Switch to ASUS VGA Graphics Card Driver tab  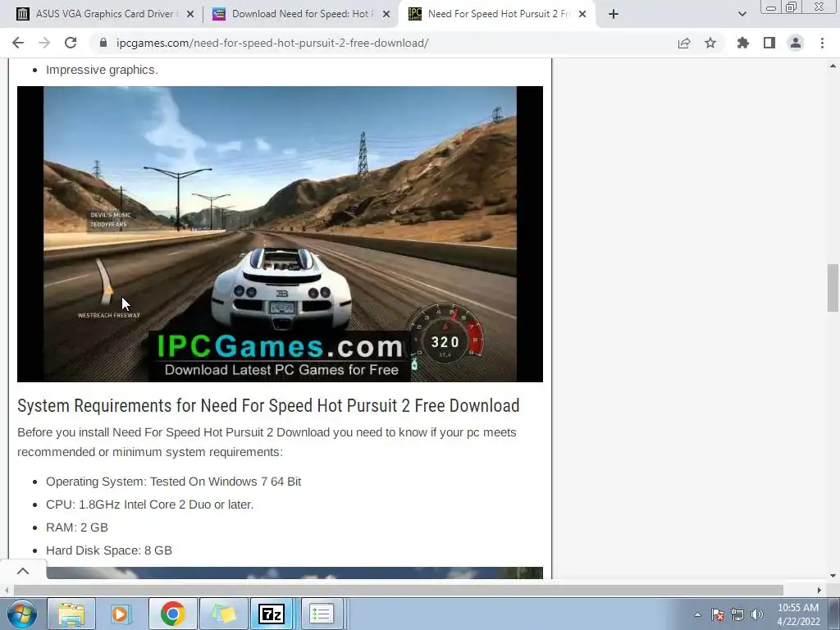(x=104, y=14)
